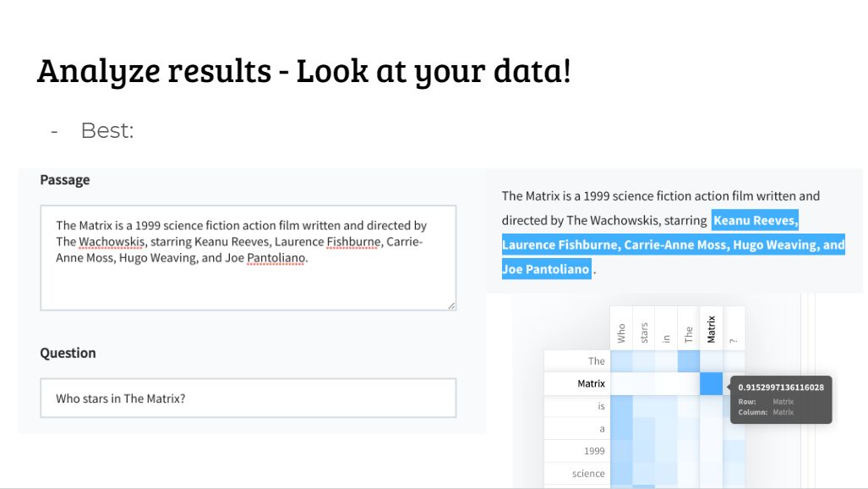Click highlighted answer 'Keanu Reeves,'
This screenshot has width=868, height=489.
click(x=755, y=221)
